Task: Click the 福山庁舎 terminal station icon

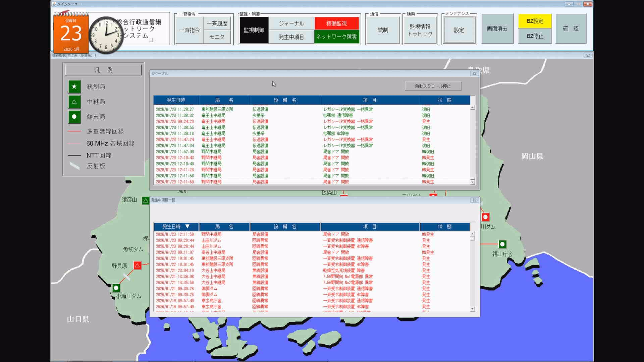Action: click(x=502, y=244)
